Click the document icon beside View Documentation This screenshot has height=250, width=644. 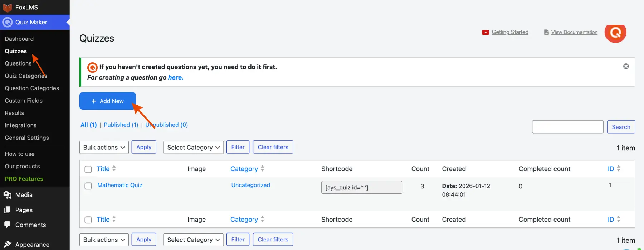click(x=546, y=32)
